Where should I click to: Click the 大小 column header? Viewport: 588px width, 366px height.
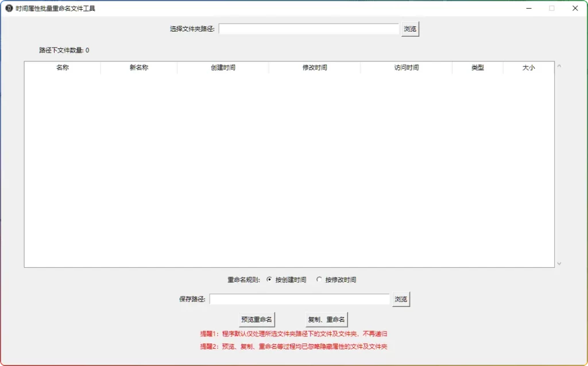pyautogui.click(x=528, y=68)
